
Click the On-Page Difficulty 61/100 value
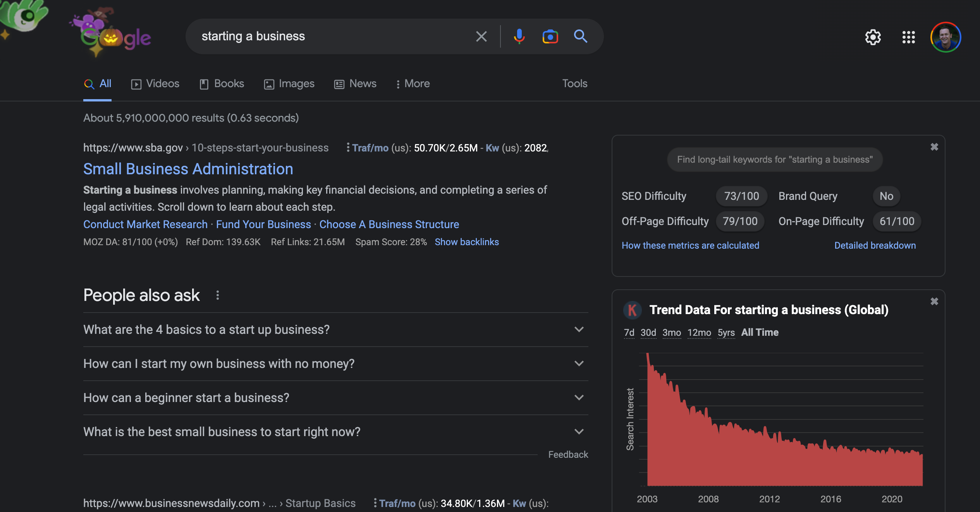(x=897, y=222)
